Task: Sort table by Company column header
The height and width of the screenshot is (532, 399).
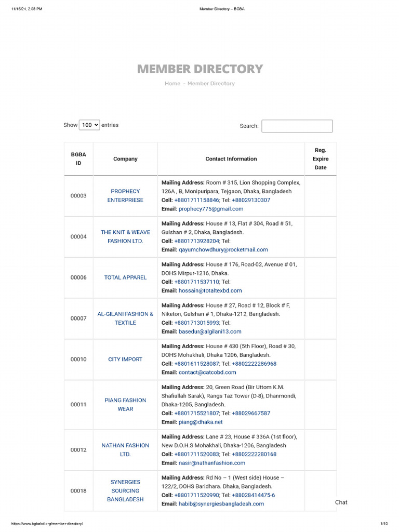Action: tap(125, 159)
